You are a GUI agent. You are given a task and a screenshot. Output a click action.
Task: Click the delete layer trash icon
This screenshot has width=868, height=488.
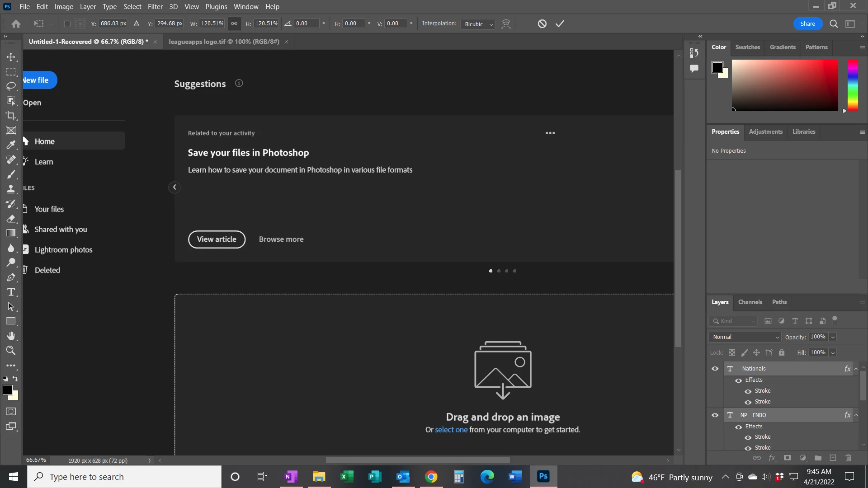[848, 458]
